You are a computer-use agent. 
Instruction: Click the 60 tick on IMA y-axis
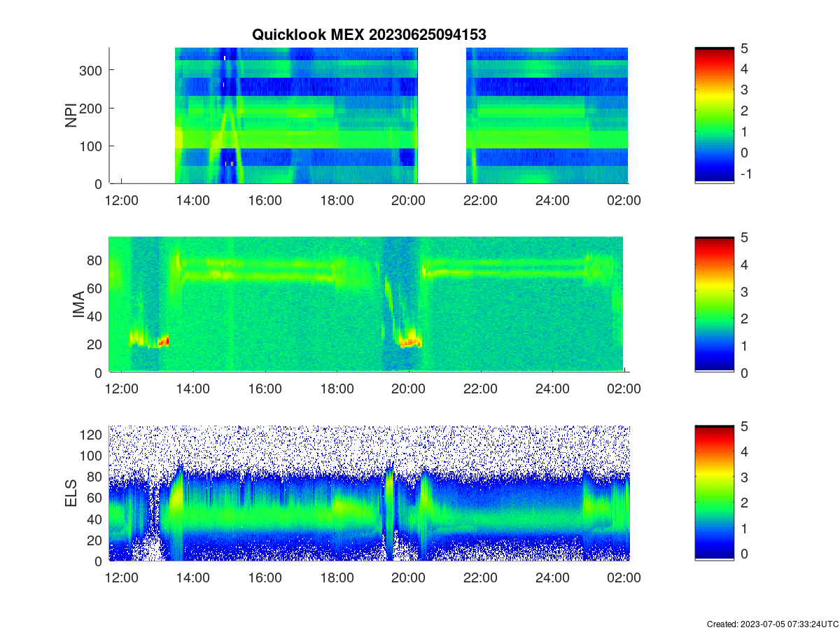96,288
